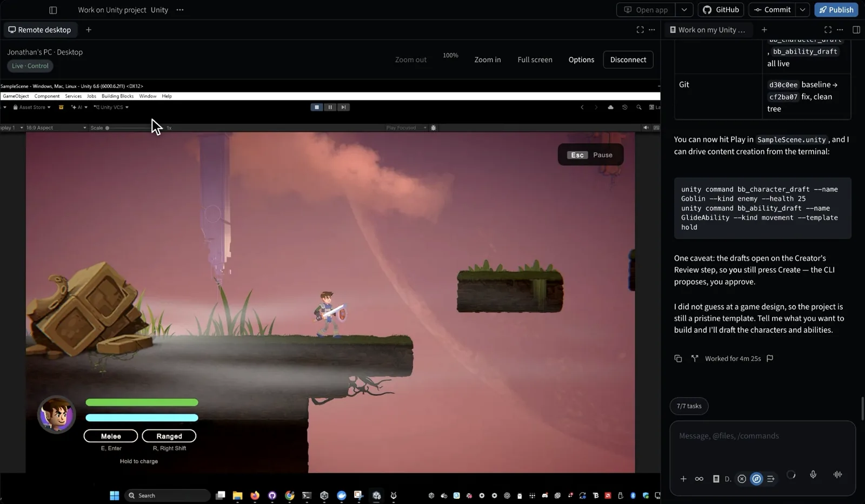Toggle the right sidebar panel icon
865x504 pixels.
856,30
